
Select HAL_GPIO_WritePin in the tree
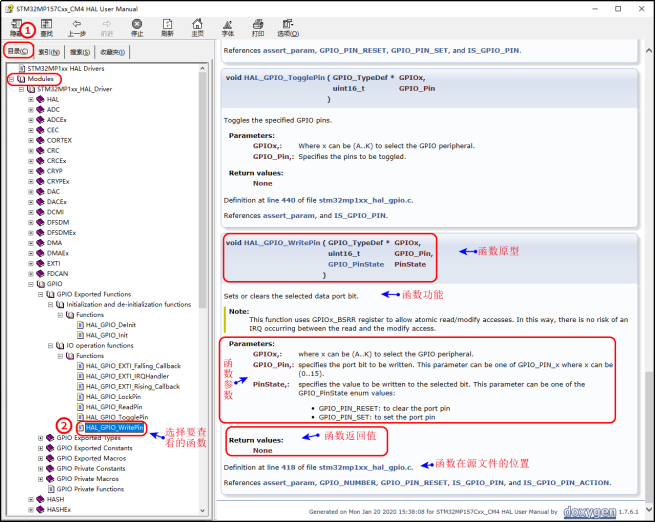[114, 428]
